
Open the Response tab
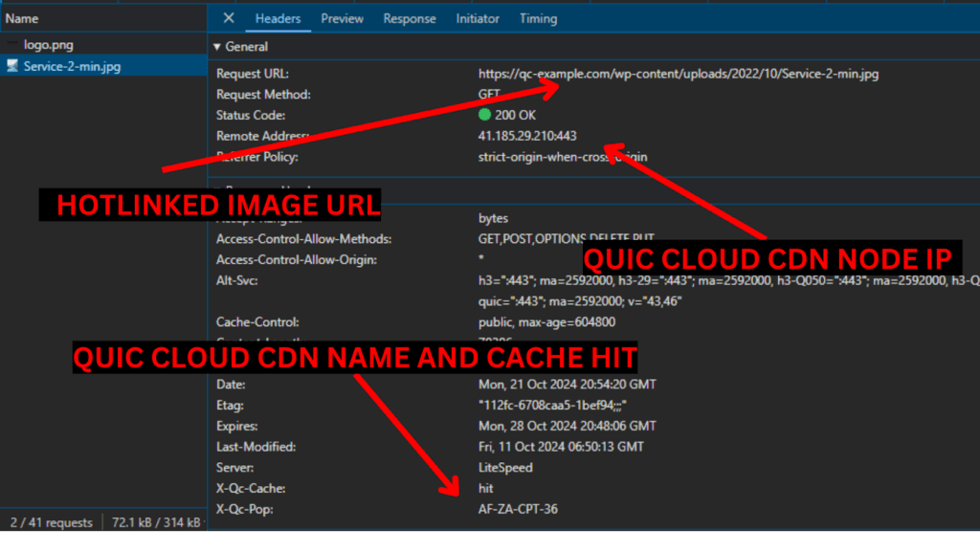410,18
